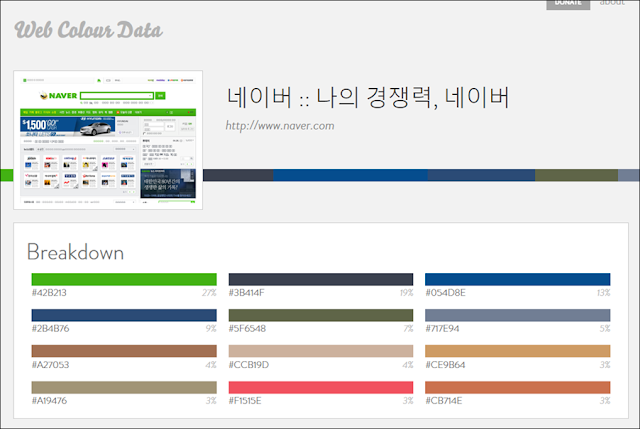Click the Korean Naver page title
Screen dimensions: 640x429
(368, 98)
